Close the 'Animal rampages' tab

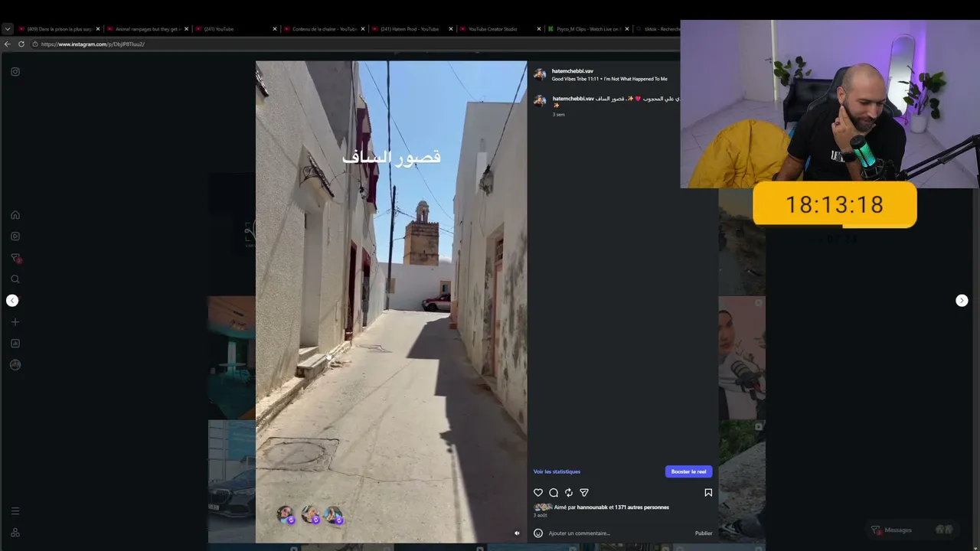pyautogui.click(x=186, y=29)
